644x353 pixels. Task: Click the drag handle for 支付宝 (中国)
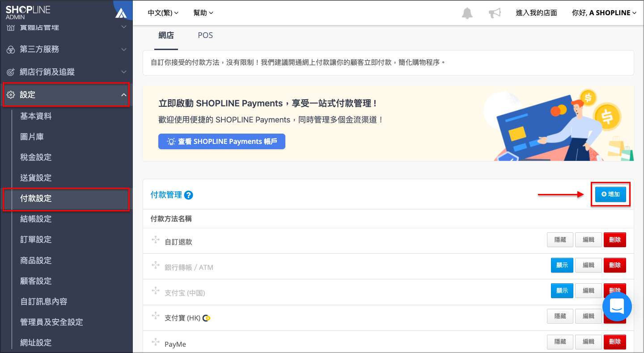[156, 291]
